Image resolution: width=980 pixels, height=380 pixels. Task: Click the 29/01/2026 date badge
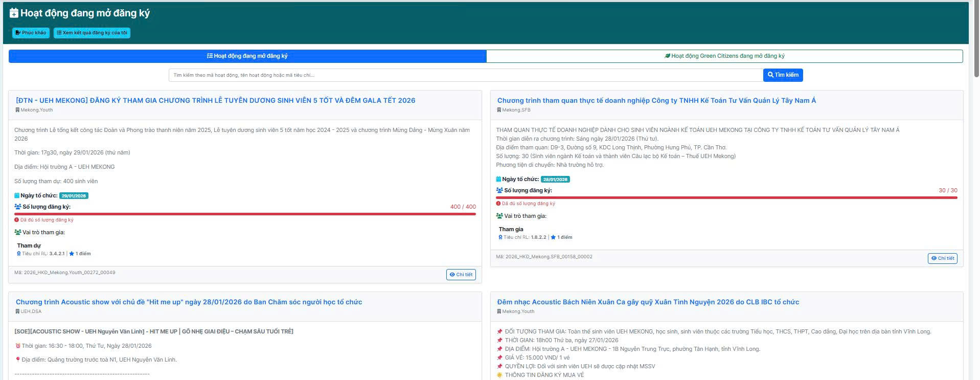(x=74, y=196)
